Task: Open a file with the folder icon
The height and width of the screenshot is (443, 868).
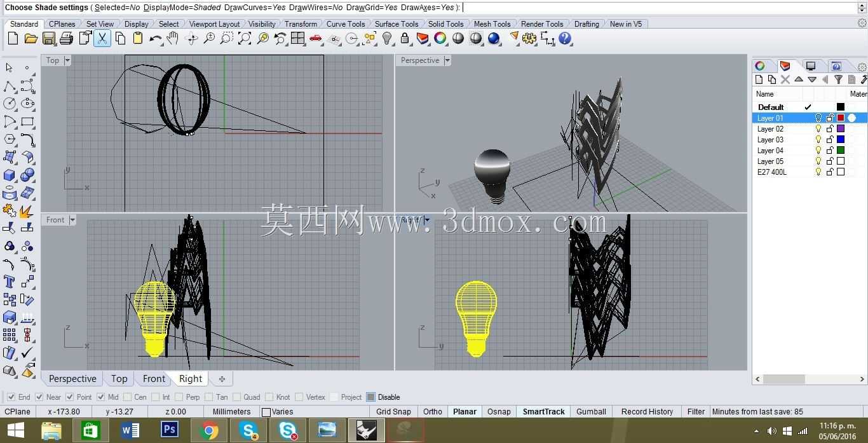Action: 31,39
